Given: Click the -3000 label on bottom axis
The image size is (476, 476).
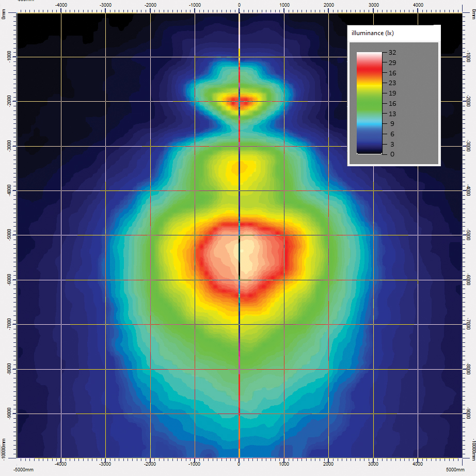Looking at the screenshot, I should [105, 463].
